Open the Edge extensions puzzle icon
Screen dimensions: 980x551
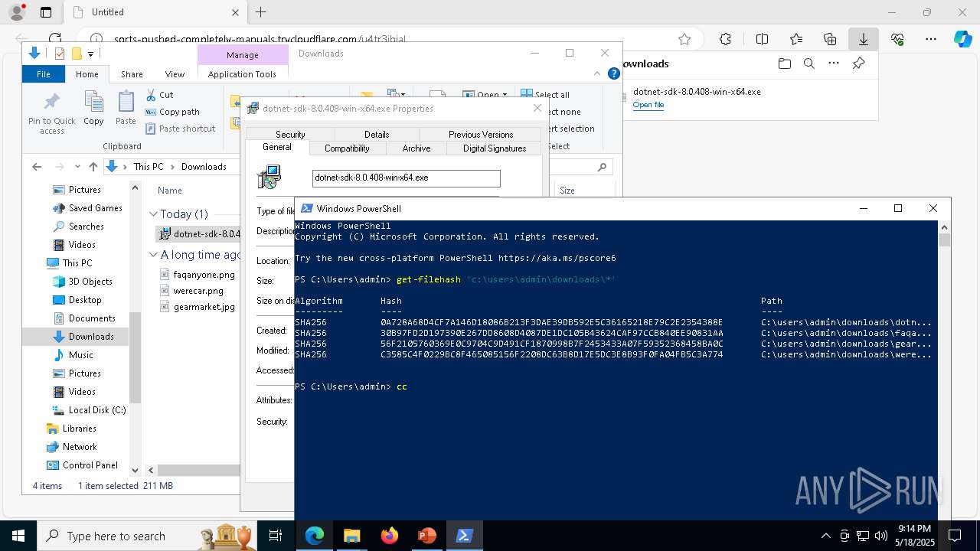click(x=725, y=39)
